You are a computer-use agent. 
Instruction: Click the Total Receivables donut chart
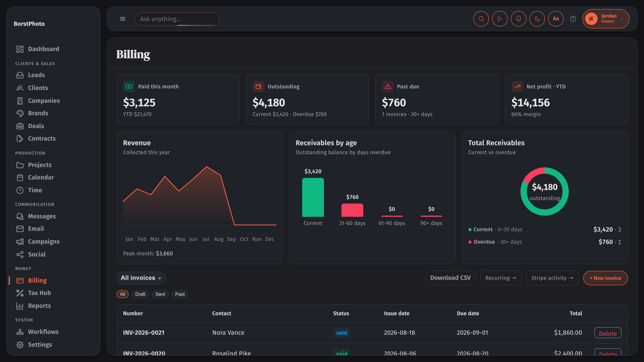545,192
